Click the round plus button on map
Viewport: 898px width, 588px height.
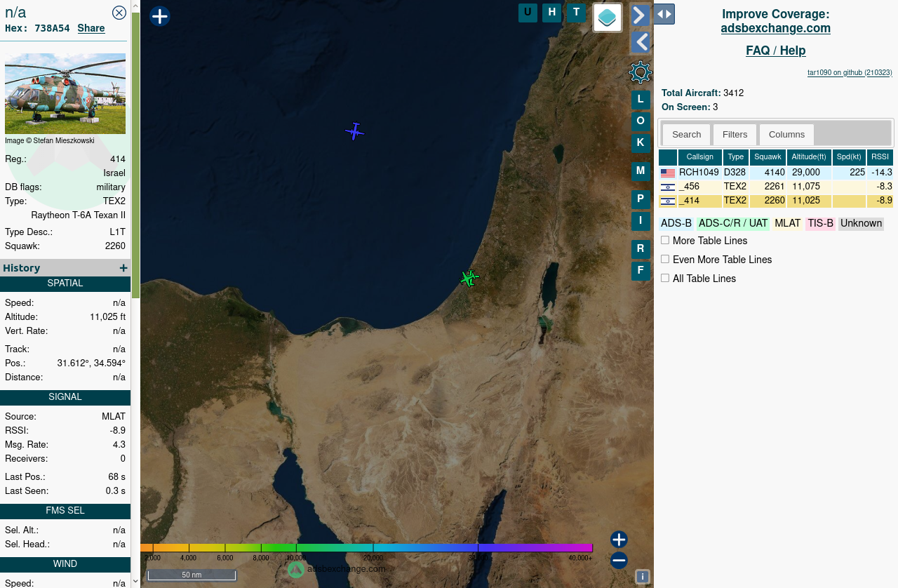[x=160, y=16]
